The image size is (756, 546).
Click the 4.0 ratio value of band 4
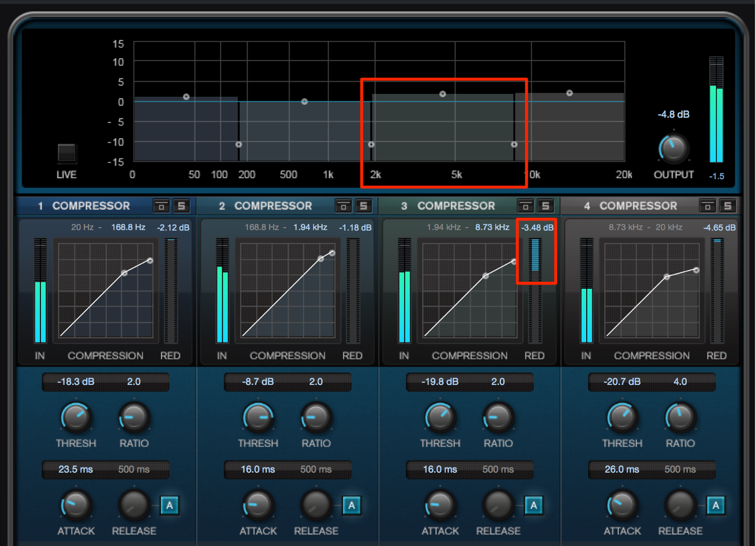680,382
